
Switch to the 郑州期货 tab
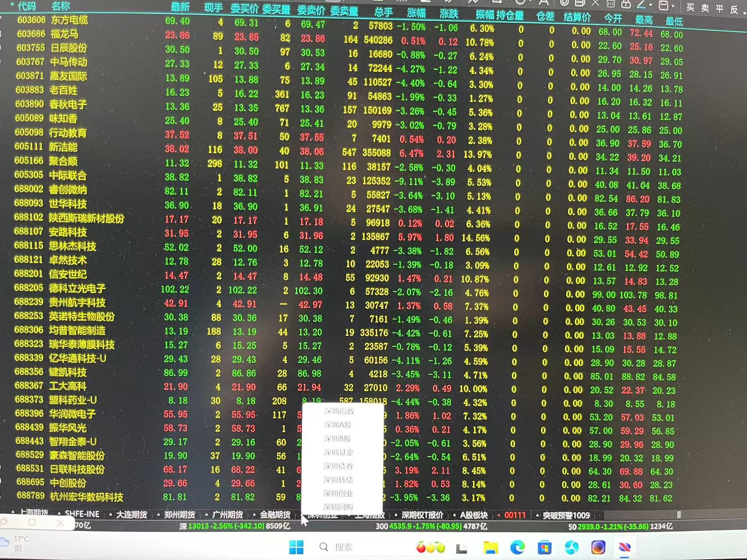pos(180,514)
